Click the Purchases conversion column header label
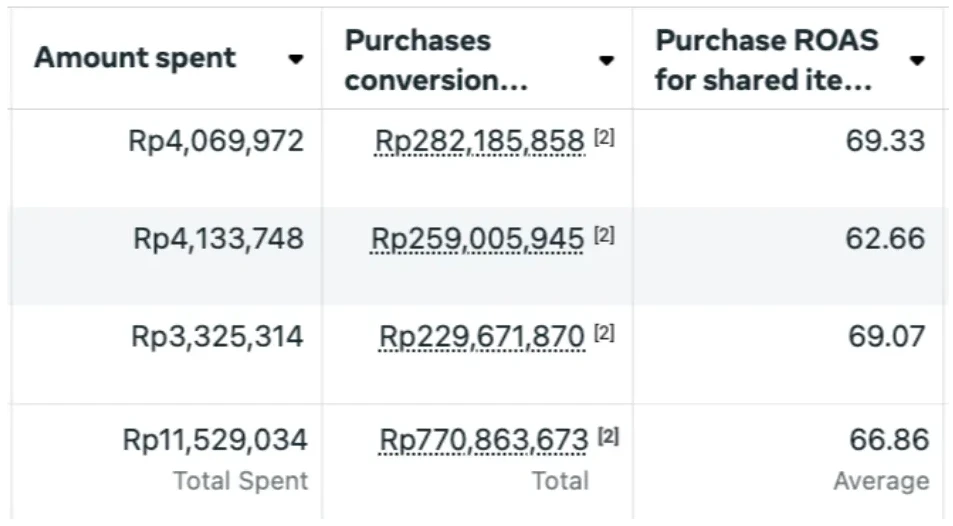Screen dimensions: 953x526 coord(436,60)
